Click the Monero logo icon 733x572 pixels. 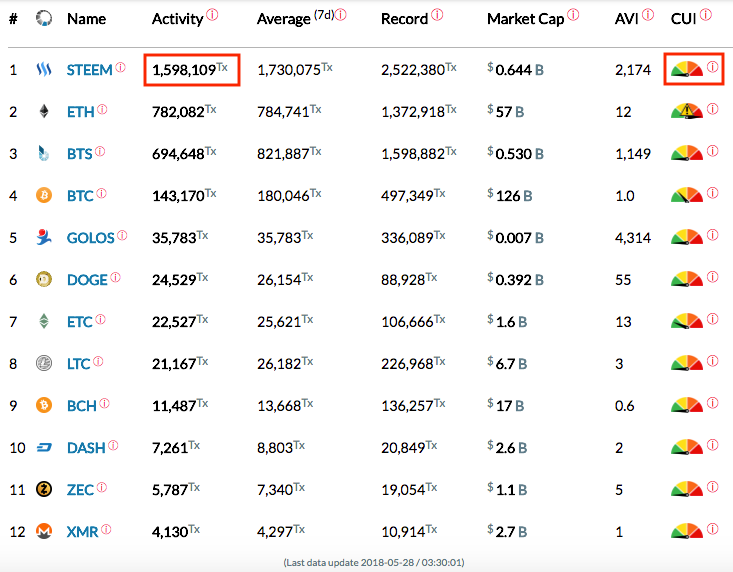point(44,531)
